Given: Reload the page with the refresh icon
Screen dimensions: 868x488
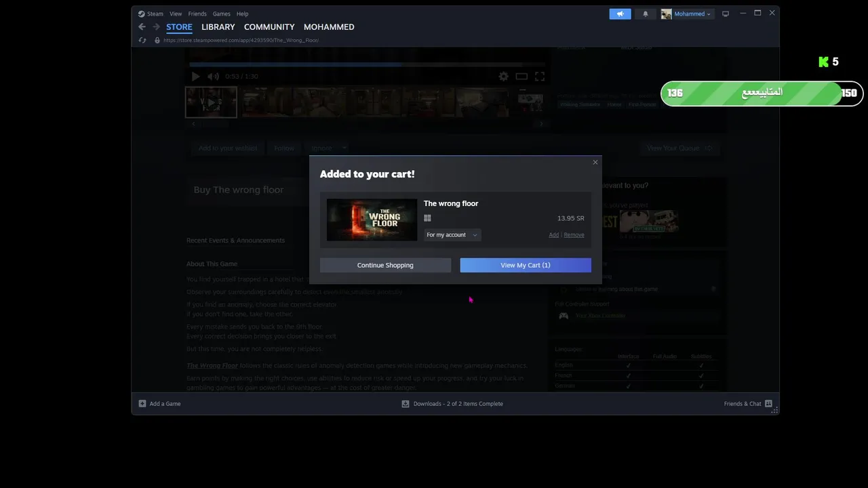Looking at the screenshot, I should (x=142, y=40).
